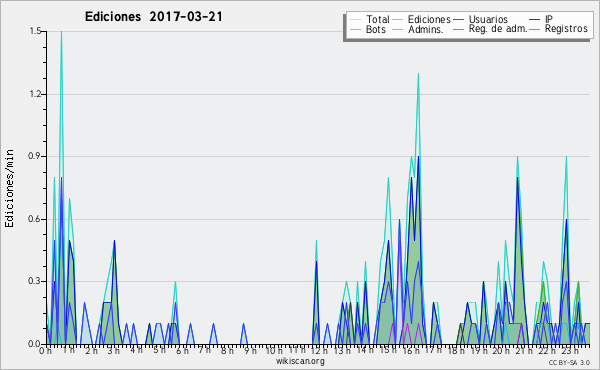Click the Total peak reaching 1.3 after 16 h

418,73
